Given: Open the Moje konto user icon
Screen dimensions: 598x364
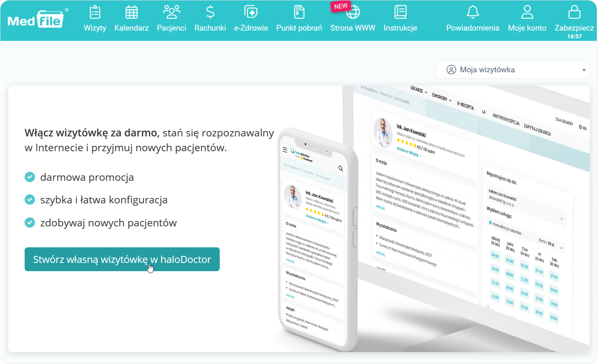Looking at the screenshot, I should point(527,12).
